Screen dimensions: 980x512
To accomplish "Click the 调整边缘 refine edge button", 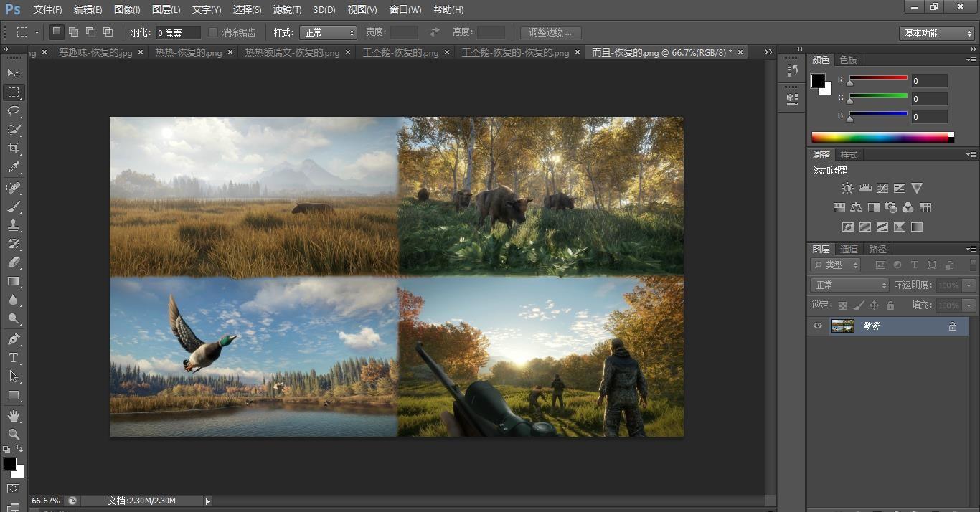I will coord(550,32).
